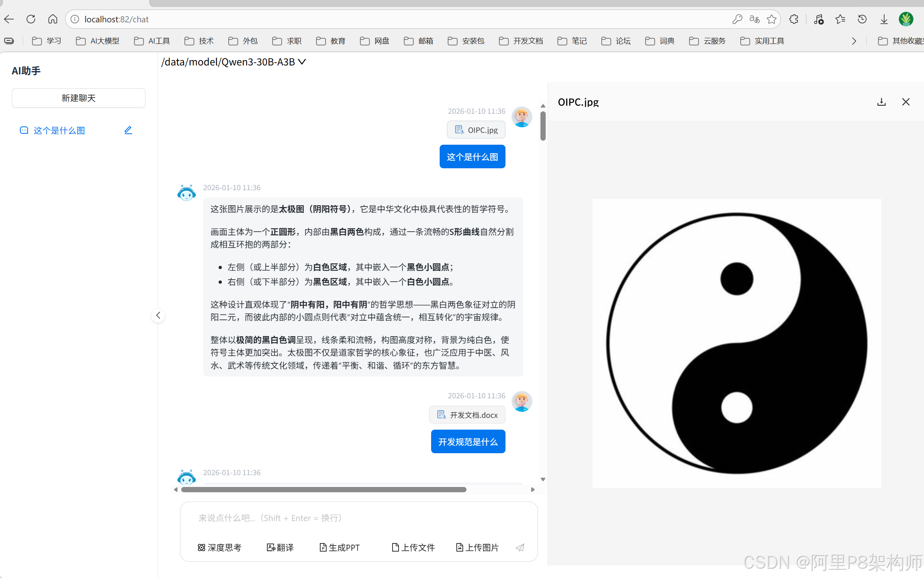Image resolution: width=924 pixels, height=578 pixels.
Task: Click the send message paper plane icon
Action: point(520,548)
